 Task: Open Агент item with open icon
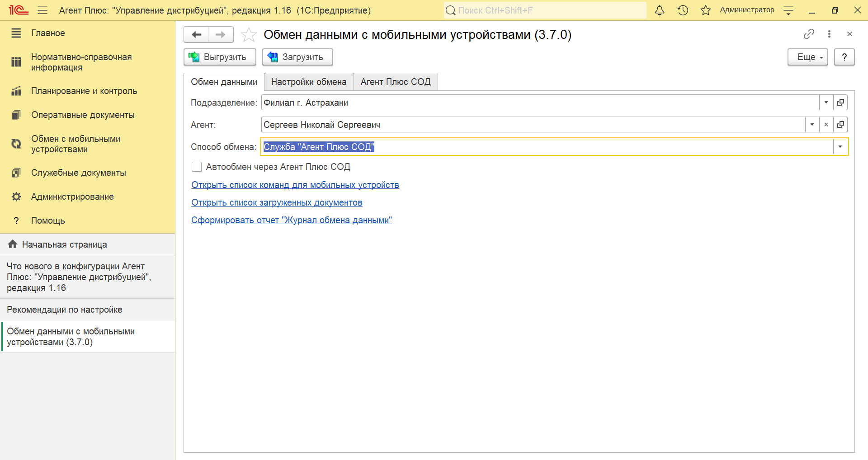point(840,125)
